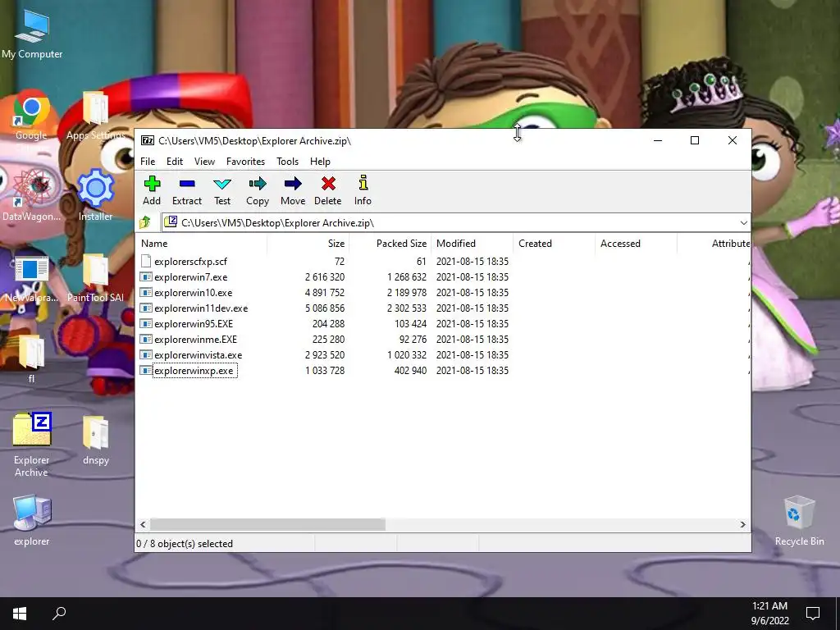Viewport: 840px width, 630px height.
Task: Click packed size value 402 940
Action: 410,370
